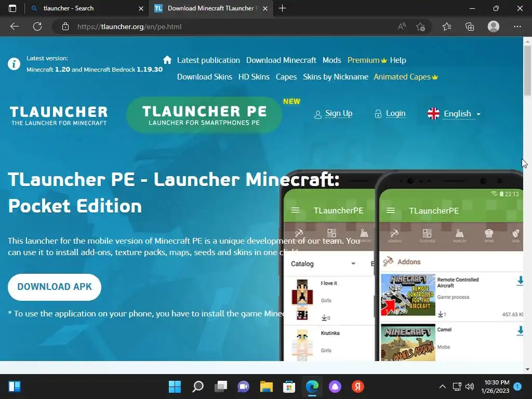Click the Microsoft Edge taskbar icon
The image size is (532, 399).
click(x=312, y=387)
